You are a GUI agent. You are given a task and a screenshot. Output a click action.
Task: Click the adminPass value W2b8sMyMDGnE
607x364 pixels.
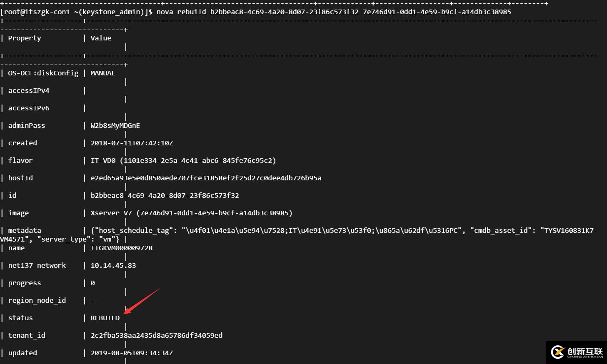click(x=115, y=126)
